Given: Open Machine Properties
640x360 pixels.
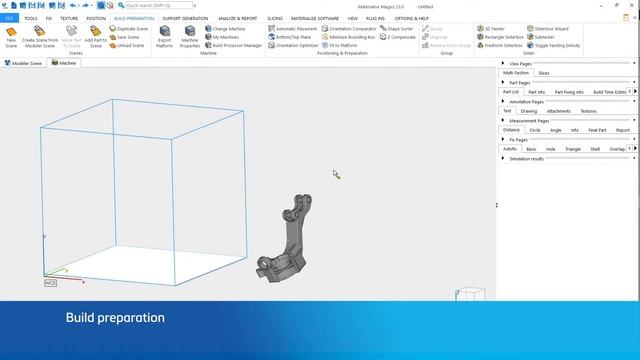Looking at the screenshot, I should [x=190, y=37].
